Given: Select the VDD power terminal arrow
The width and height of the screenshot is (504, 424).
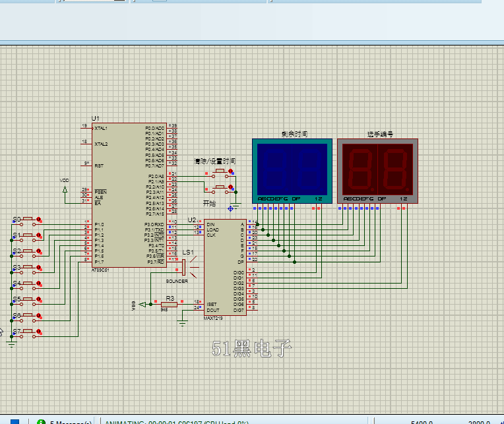Looking at the screenshot, I should [65, 189].
